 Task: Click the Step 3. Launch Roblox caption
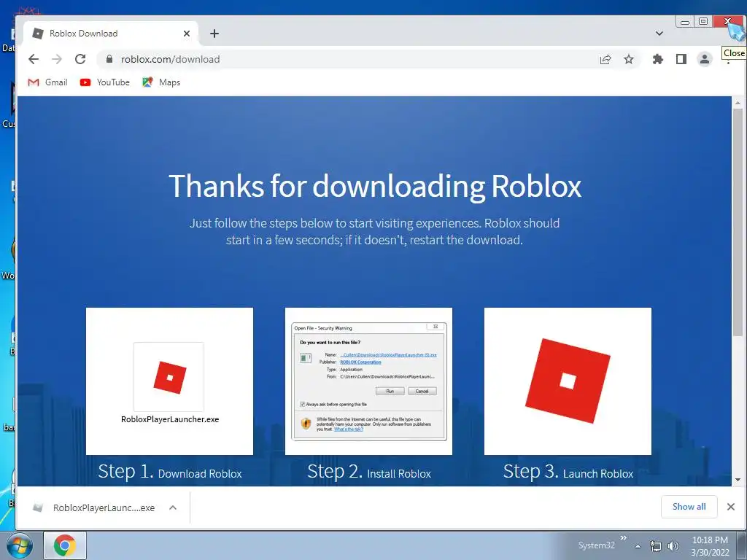568,472
